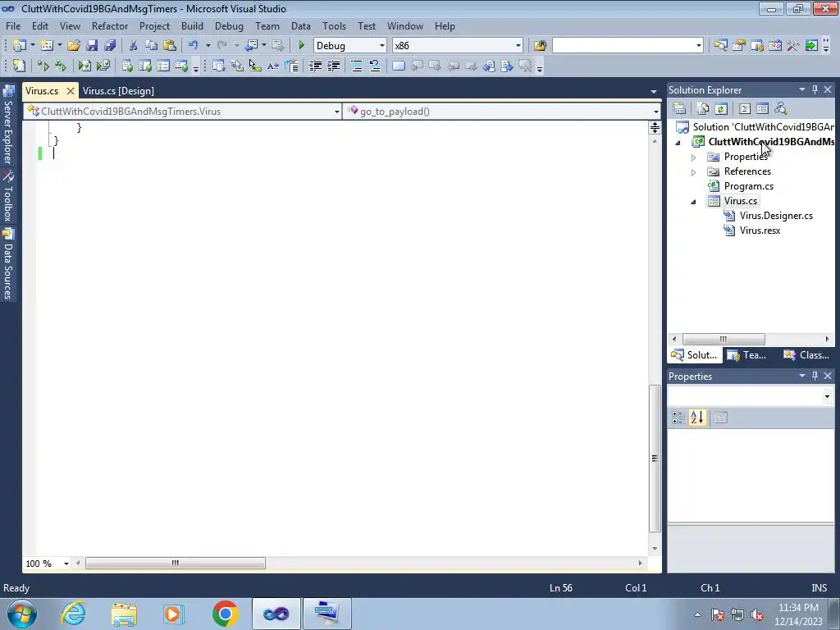Click Solution Explorer's horizontal scrollbar thumb
Screen dimensions: 840x630
(x=724, y=339)
